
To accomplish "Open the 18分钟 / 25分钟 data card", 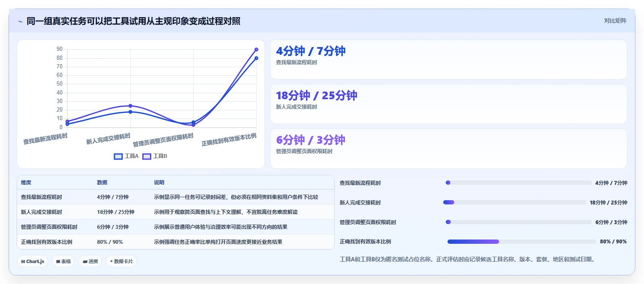I will 449,104.
